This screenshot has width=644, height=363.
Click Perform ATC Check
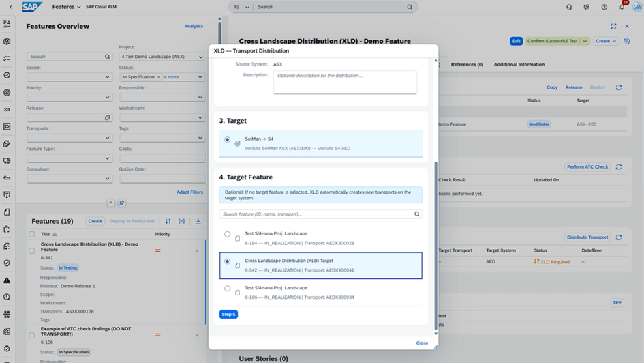587,167
